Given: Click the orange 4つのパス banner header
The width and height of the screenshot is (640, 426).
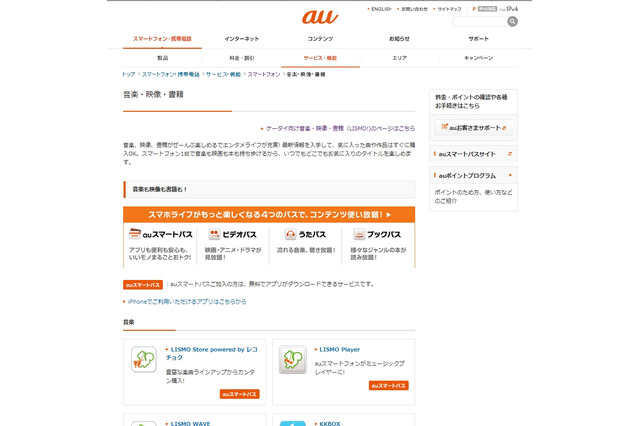Looking at the screenshot, I should [x=269, y=215].
